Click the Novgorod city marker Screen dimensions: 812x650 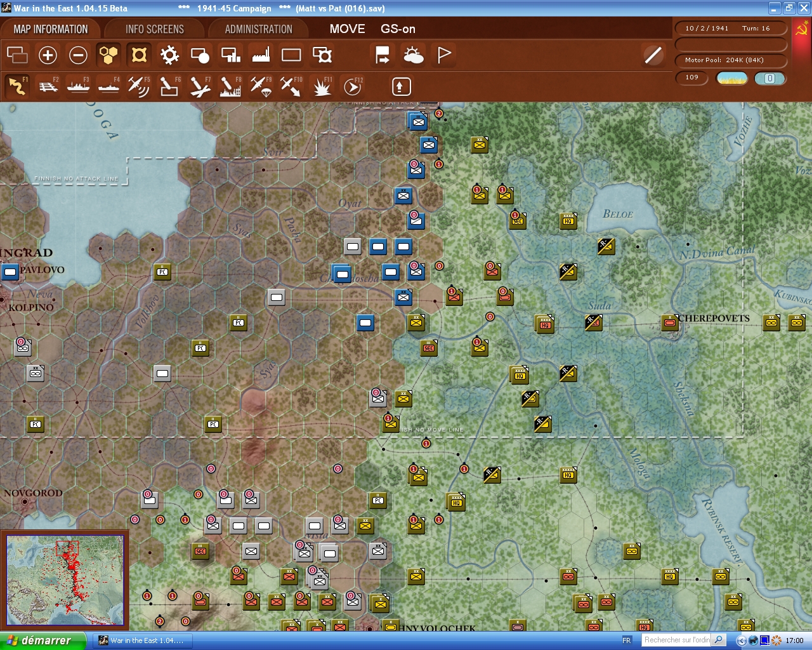coord(25,501)
